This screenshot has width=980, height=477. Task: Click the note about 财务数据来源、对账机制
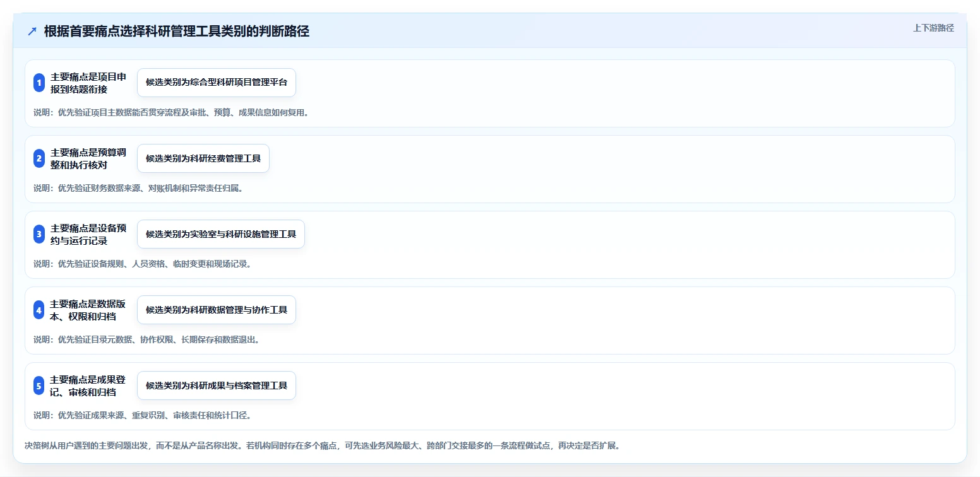(x=138, y=188)
